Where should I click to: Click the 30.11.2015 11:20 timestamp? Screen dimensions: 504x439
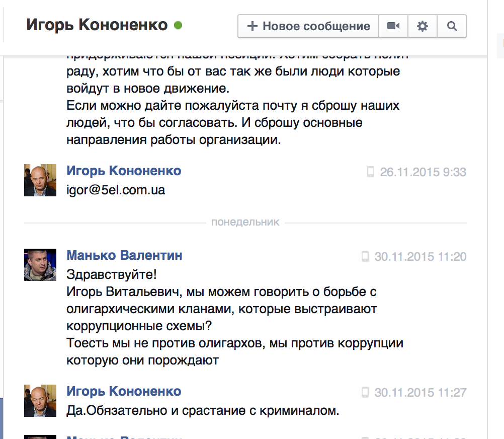[421, 257]
